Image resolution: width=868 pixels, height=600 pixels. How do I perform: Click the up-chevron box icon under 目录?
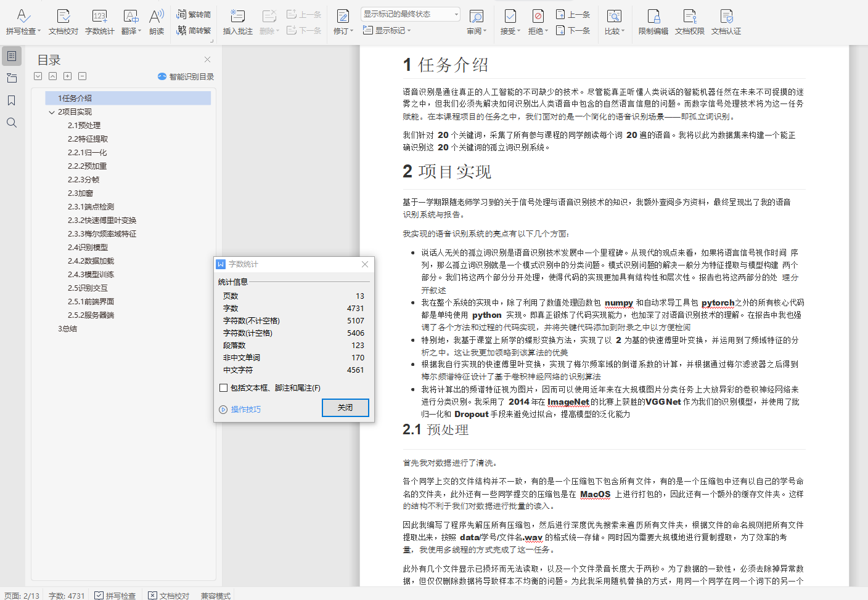coord(53,76)
